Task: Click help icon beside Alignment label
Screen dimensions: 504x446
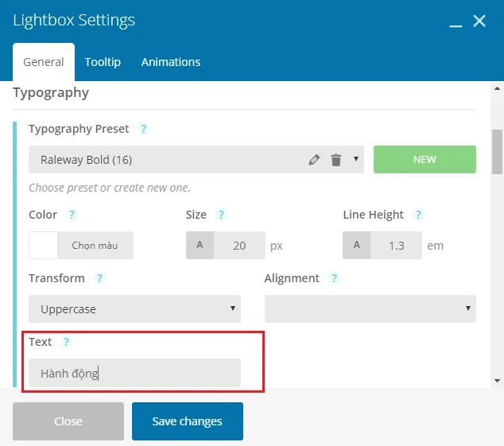Action: coord(334,278)
